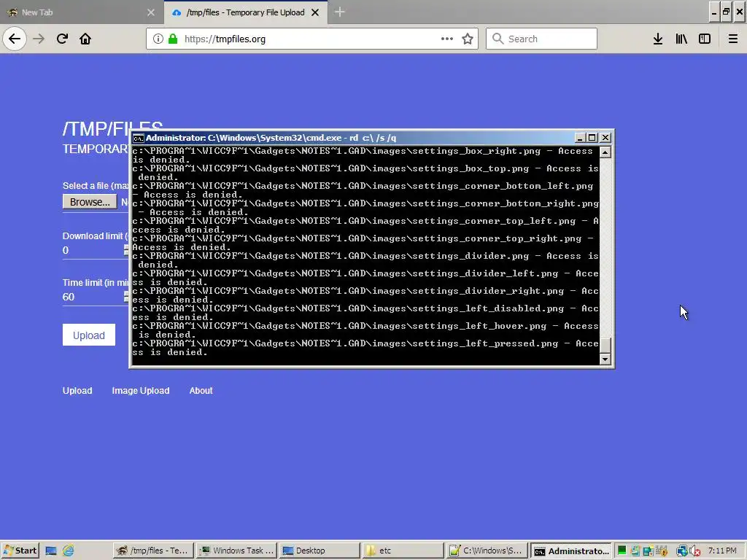The width and height of the screenshot is (747, 560).
Task: Open the Firefox home page
Action: pyautogui.click(x=85, y=39)
